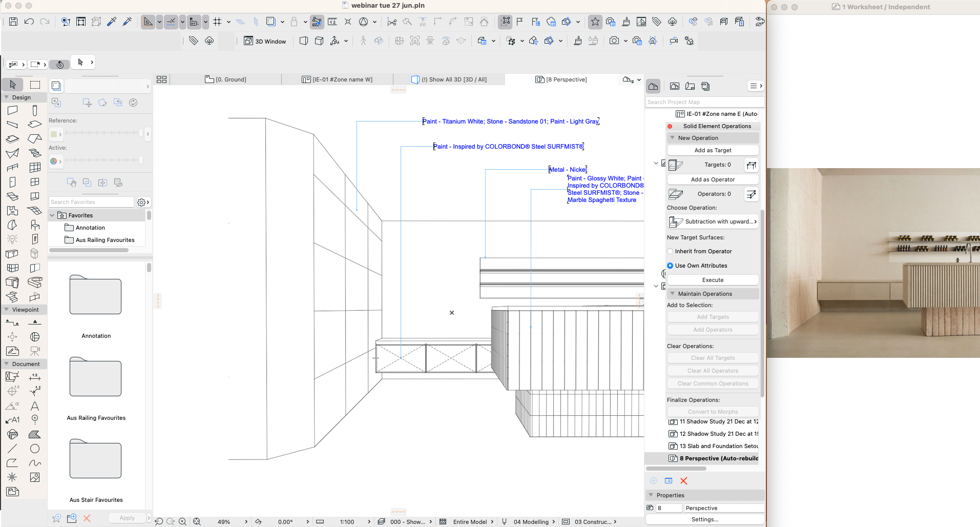Collapse the Favorites folder tree
980x527 pixels.
coord(52,215)
